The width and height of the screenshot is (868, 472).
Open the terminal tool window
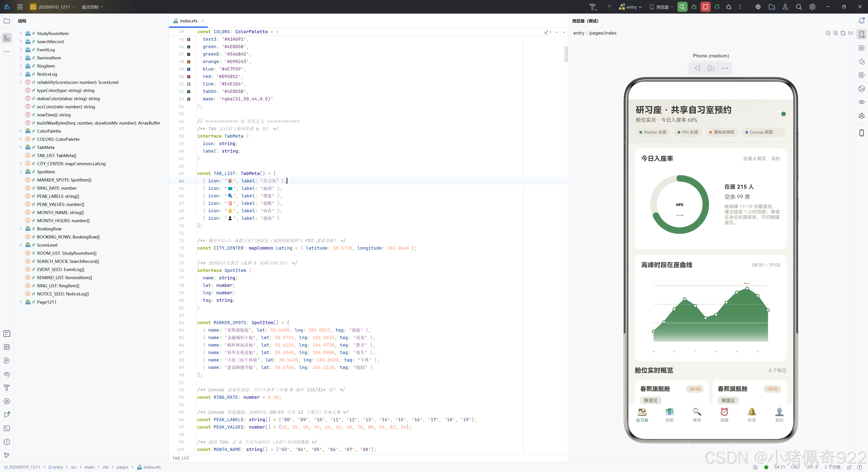point(7,429)
